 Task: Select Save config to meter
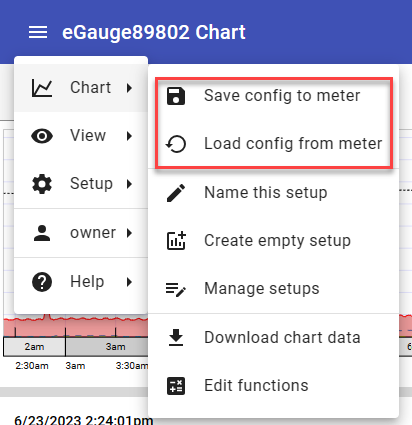273,96
